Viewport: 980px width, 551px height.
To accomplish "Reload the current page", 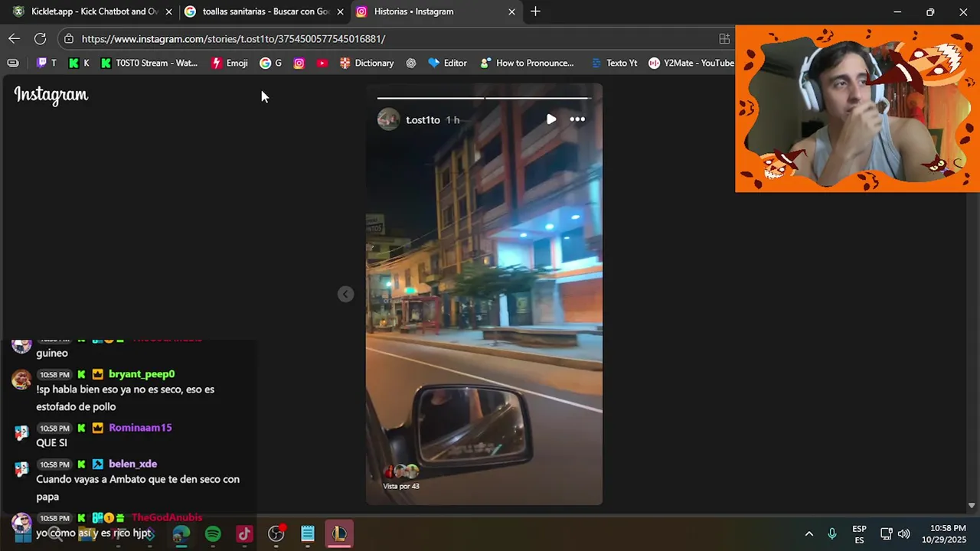I will pos(40,38).
